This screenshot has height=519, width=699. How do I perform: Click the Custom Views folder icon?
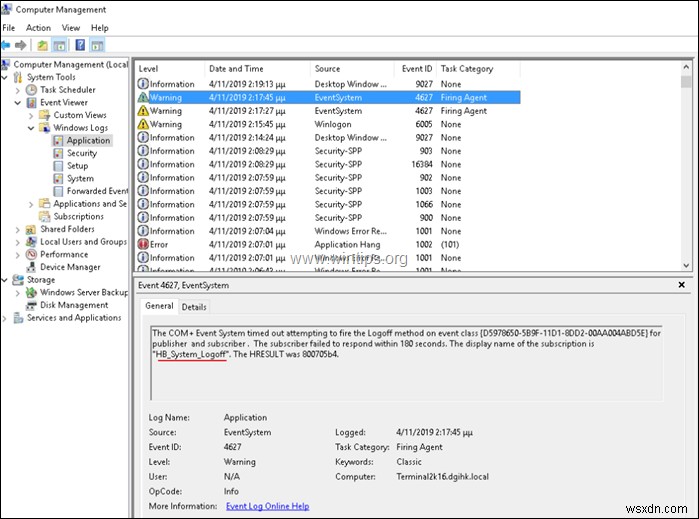click(x=45, y=115)
